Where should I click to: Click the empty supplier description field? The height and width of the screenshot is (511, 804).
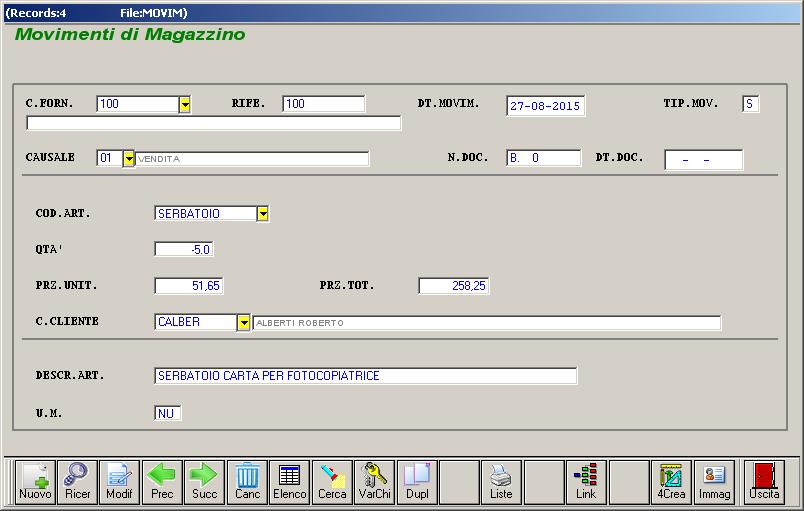click(x=214, y=123)
